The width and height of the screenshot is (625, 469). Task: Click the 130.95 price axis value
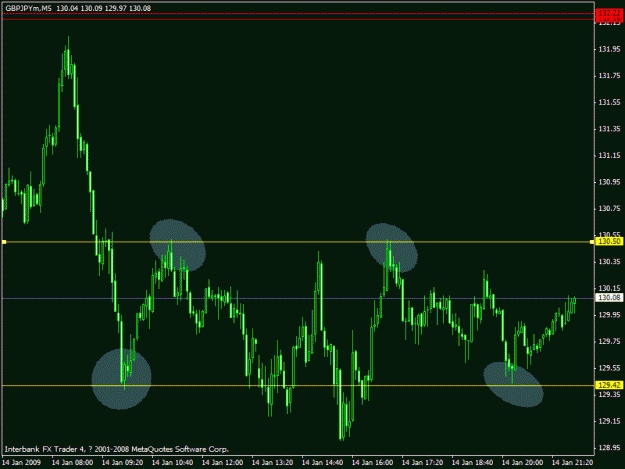click(609, 182)
